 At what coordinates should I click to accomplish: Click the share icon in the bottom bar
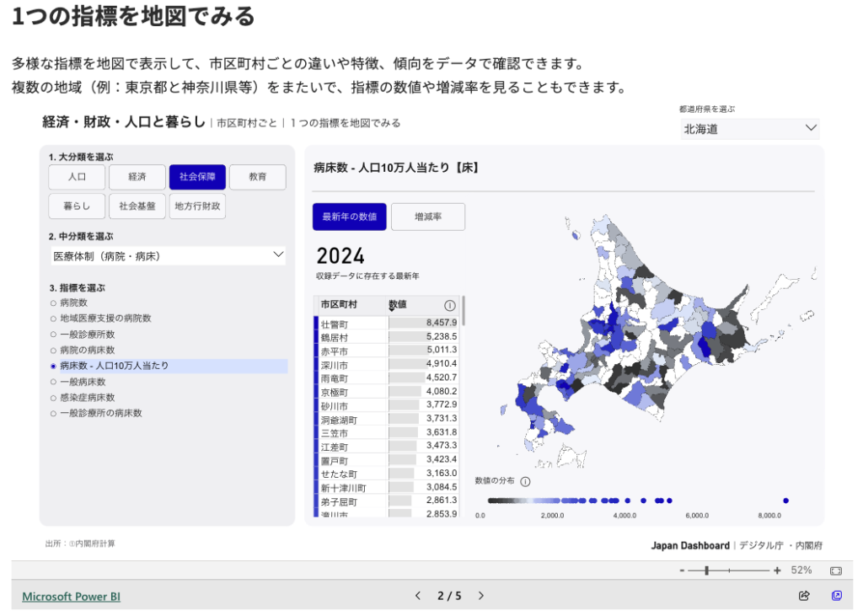click(x=804, y=596)
